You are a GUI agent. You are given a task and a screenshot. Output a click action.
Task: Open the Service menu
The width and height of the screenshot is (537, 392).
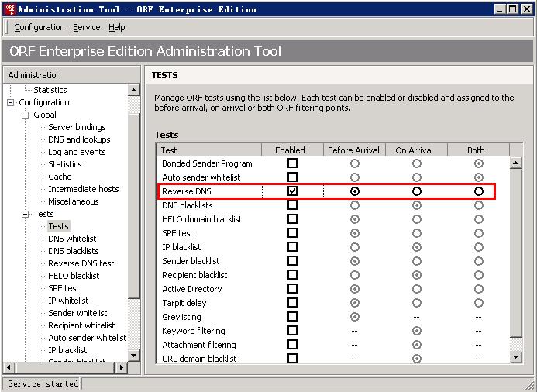pos(86,27)
